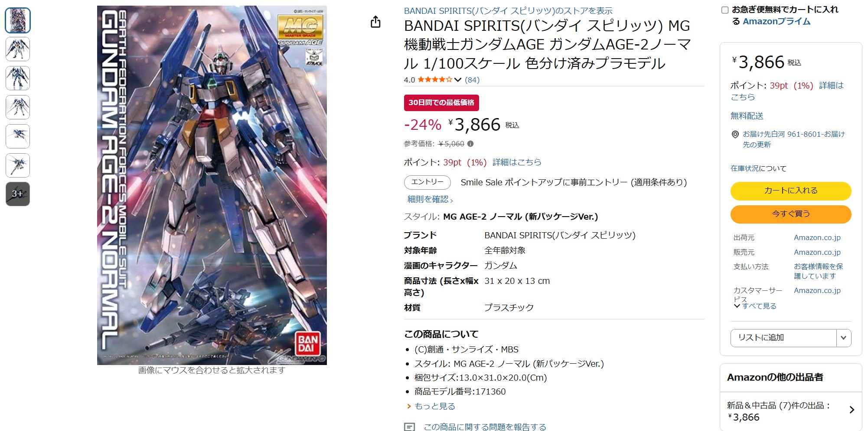This screenshot has height=431, width=868.
Task: Click the カートに入れる button
Action: click(791, 191)
